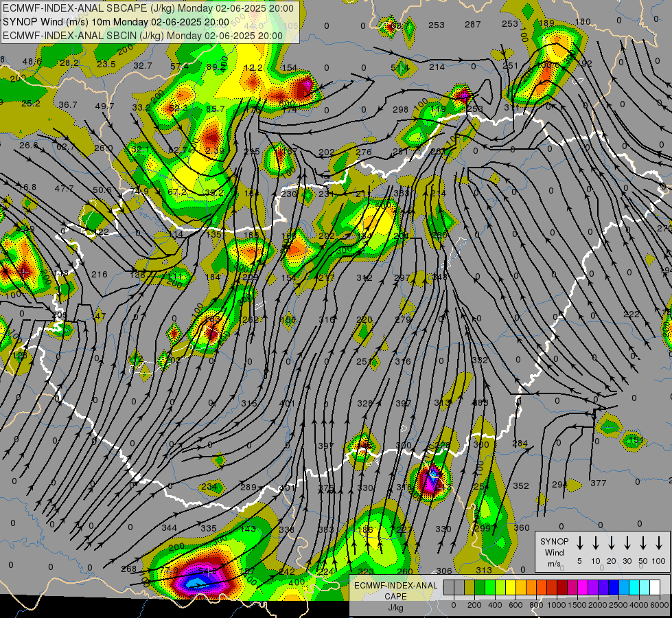Click the map value '50.6'
672x618 pixels.
[102, 190]
